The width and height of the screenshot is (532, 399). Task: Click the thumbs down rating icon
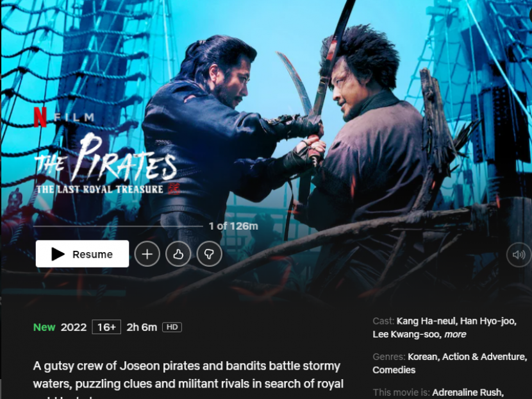coord(209,253)
